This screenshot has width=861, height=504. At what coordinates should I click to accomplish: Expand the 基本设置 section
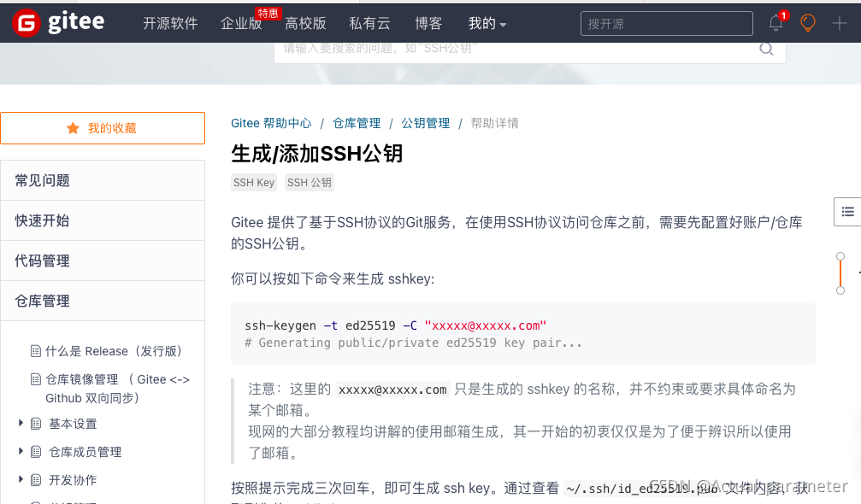pos(21,424)
